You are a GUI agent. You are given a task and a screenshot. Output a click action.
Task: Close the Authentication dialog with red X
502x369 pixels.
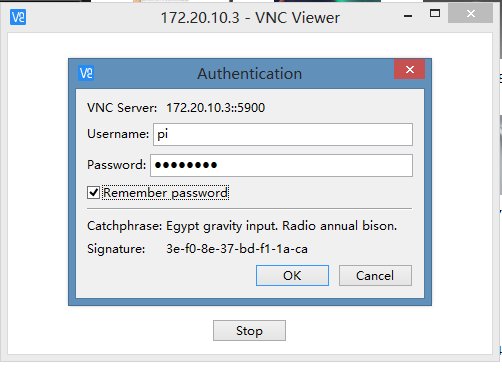click(409, 69)
